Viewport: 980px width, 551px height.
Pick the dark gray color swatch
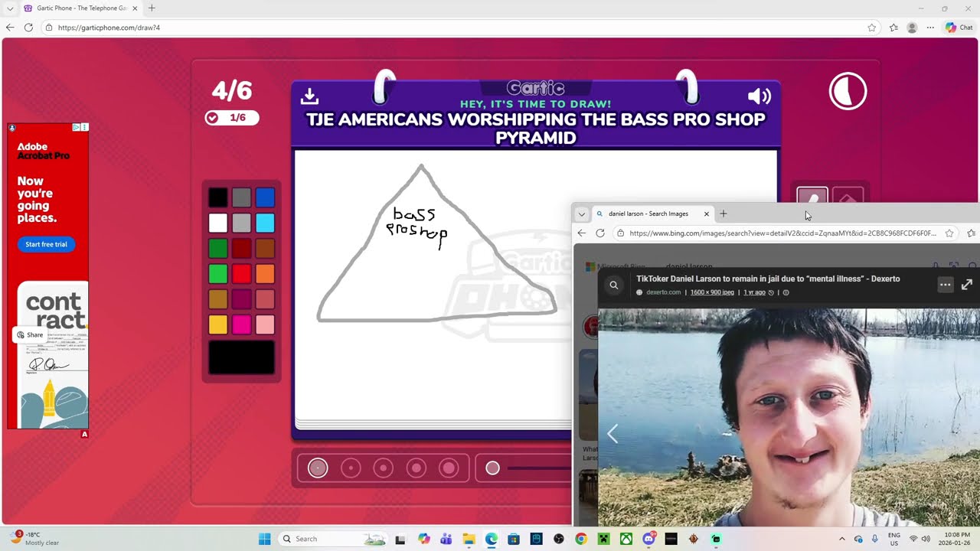pyautogui.click(x=241, y=197)
